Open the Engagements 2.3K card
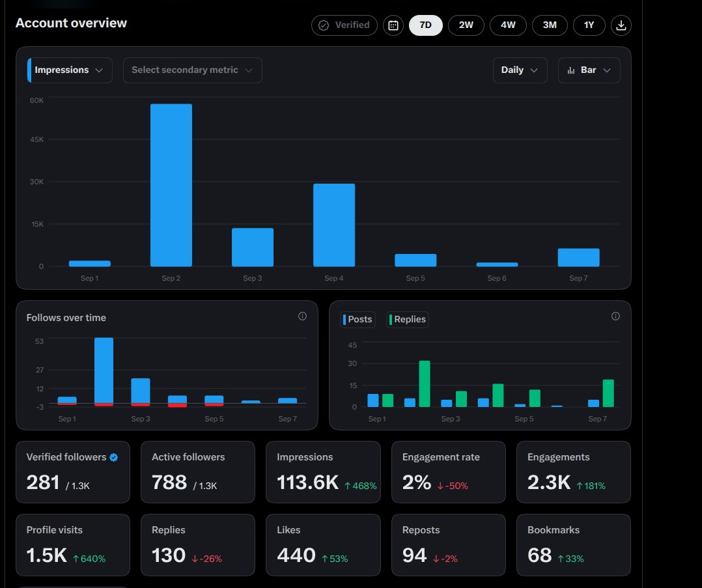This screenshot has width=702, height=588. (x=574, y=472)
